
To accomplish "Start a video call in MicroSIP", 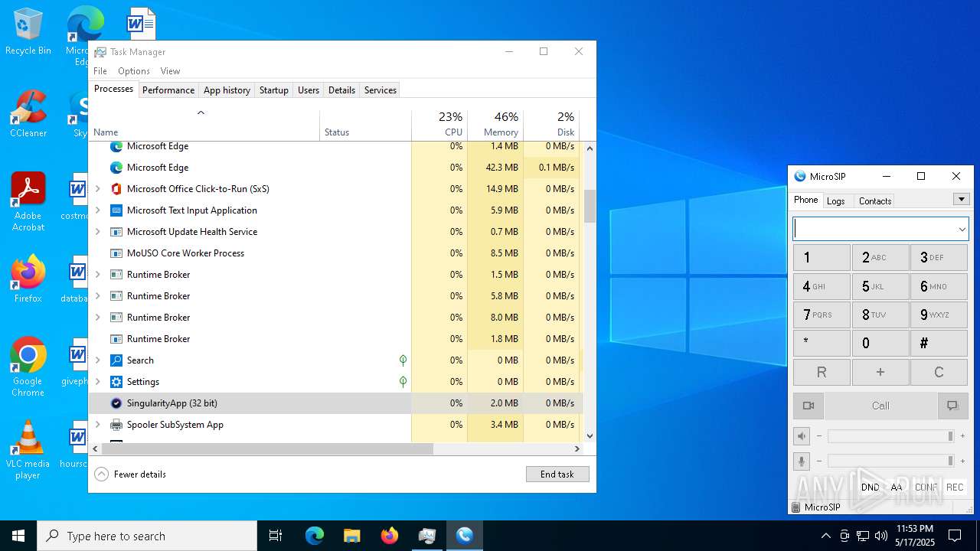I will pos(808,406).
